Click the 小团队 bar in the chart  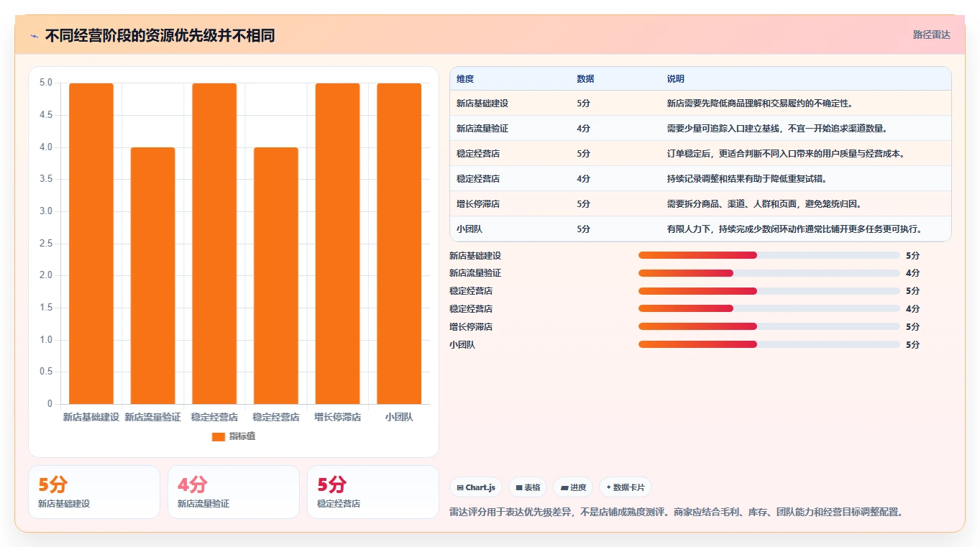coord(399,243)
